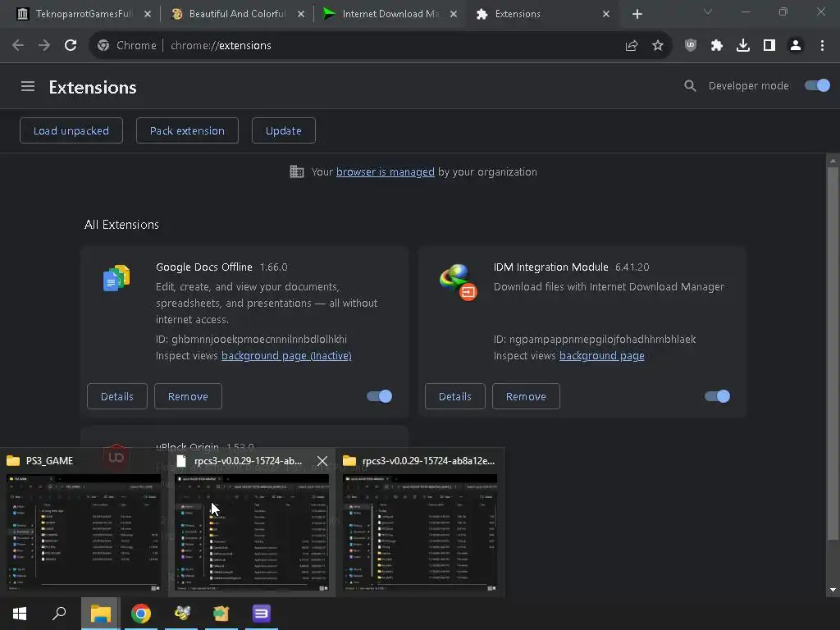Inspect Google Docs Offline background page (Inactive)
Image resolution: width=840 pixels, height=630 pixels.
tap(286, 356)
